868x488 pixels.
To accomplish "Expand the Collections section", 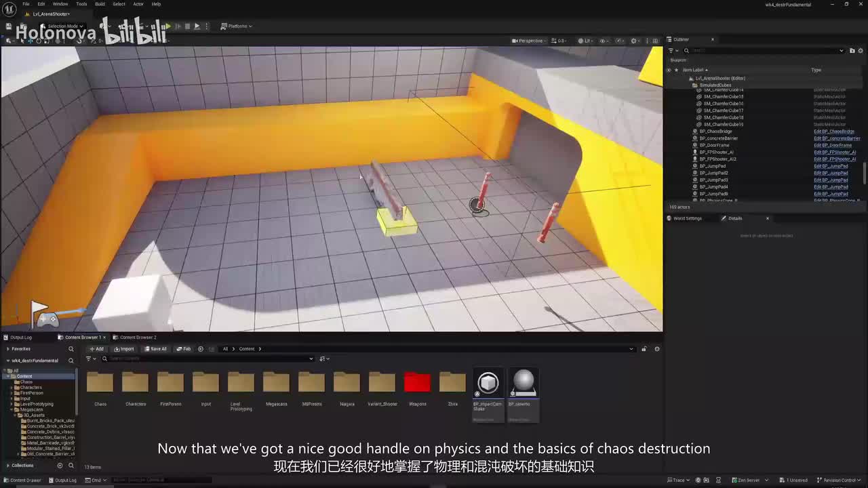I will click(7, 466).
